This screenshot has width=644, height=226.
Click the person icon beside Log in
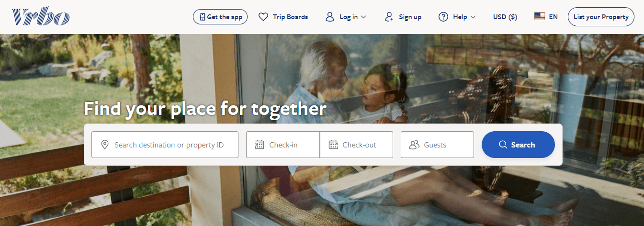point(329,17)
